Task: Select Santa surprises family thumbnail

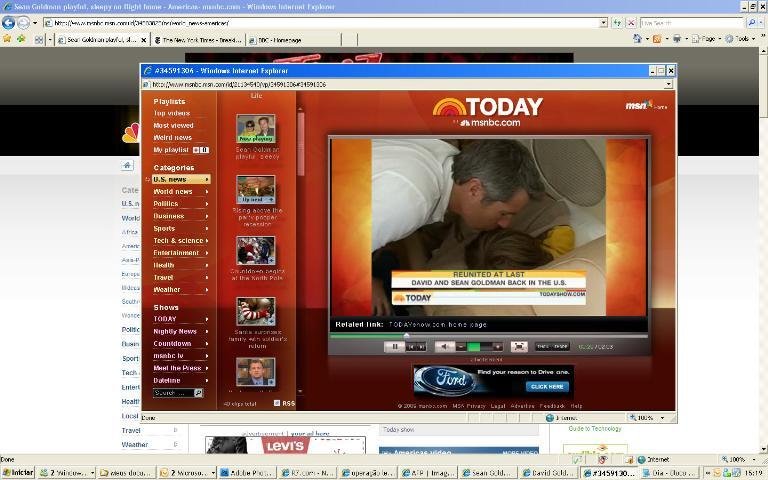Action: click(x=256, y=311)
